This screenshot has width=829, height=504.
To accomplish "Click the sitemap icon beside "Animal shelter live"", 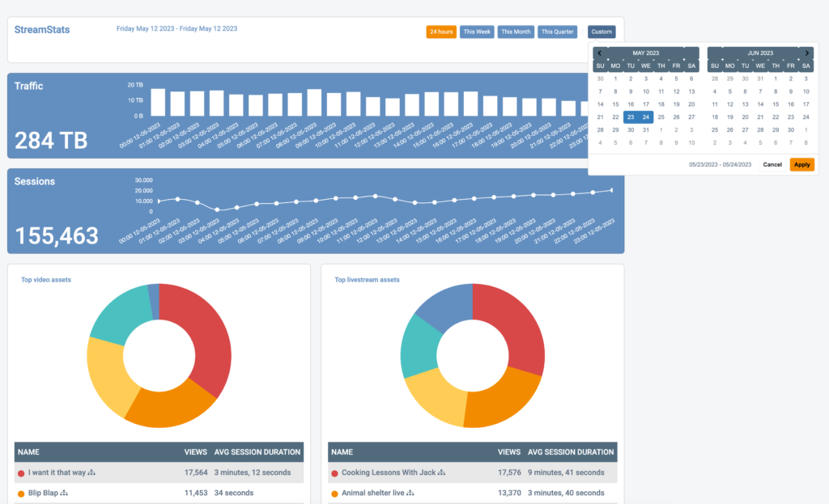I will click(410, 492).
